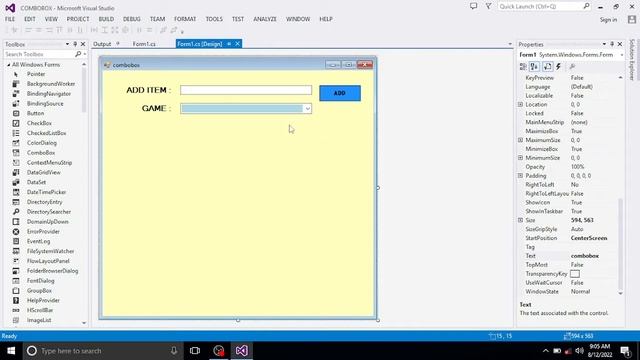Image resolution: width=640 pixels, height=360 pixels.
Task: Select ComboBox control in Toolbox
Action: (x=41, y=152)
